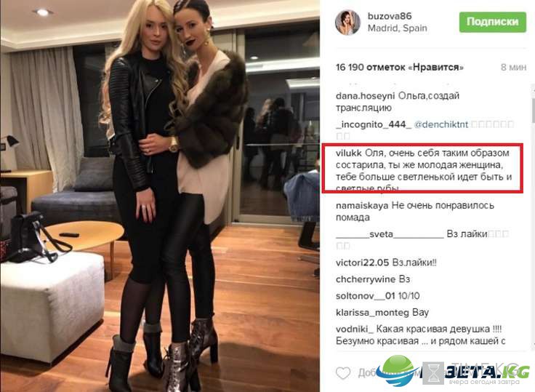
Task: Open namaiskaya commenter profile
Action: point(362,206)
